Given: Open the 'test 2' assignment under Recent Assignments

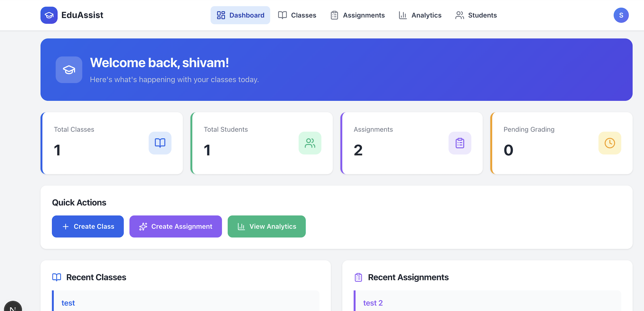Looking at the screenshot, I should [x=373, y=303].
